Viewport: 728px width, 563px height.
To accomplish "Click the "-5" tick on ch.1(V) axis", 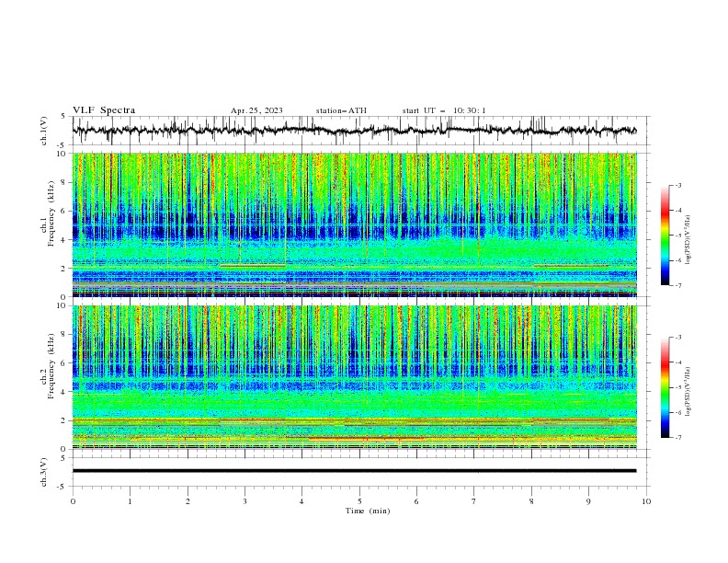I will click(63, 144).
